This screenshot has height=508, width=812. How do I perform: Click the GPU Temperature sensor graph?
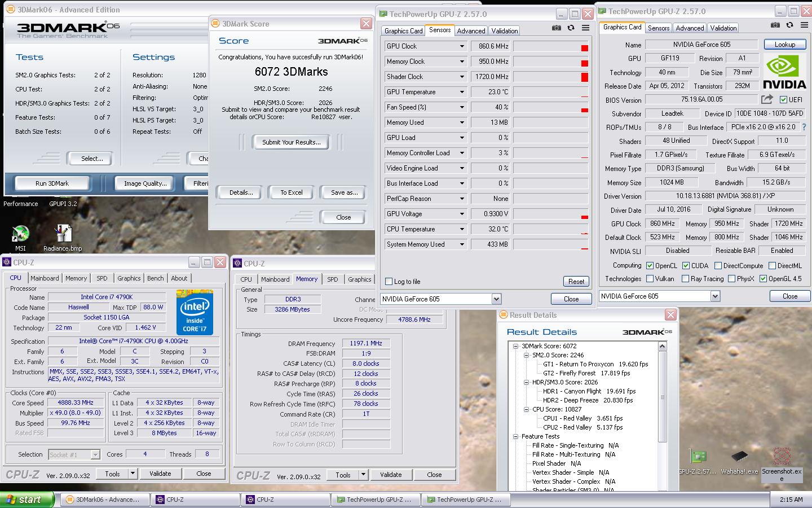pos(551,92)
